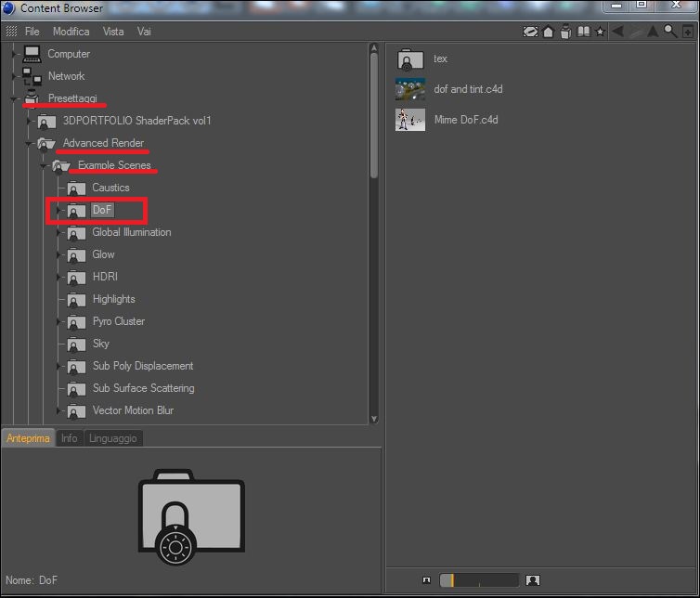
Task: Expand the Computer tree node
Action: tap(14, 54)
